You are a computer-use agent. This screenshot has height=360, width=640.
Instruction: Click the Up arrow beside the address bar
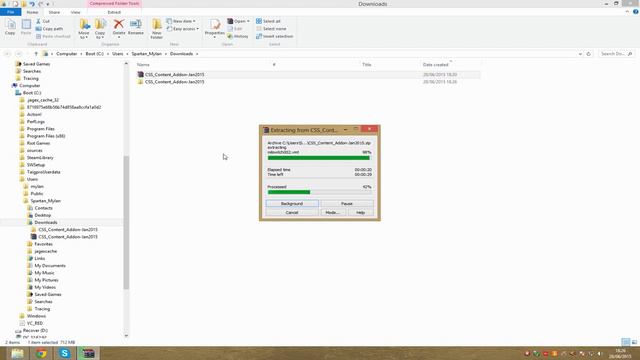pyautogui.click(x=36, y=54)
